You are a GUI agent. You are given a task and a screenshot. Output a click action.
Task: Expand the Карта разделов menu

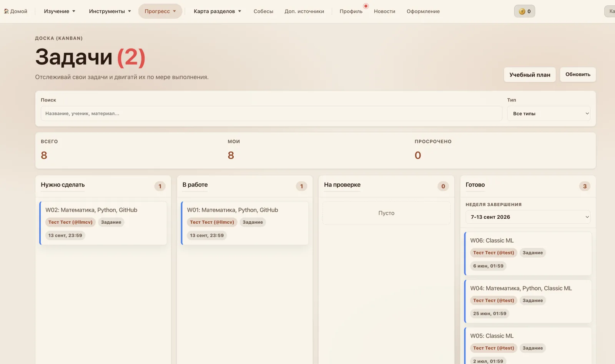pyautogui.click(x=218, y=11)
